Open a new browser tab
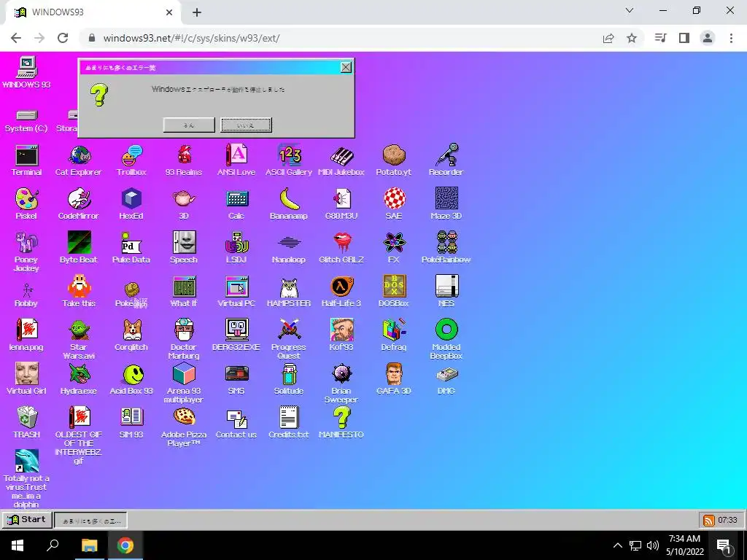Screen dimensions: 747x560 (x=197, y=12)
